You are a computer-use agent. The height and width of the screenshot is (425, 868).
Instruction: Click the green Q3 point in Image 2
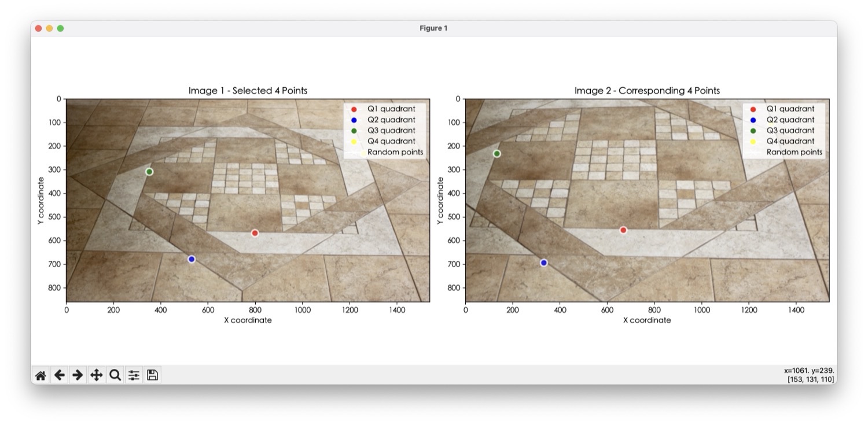point(496,154)
